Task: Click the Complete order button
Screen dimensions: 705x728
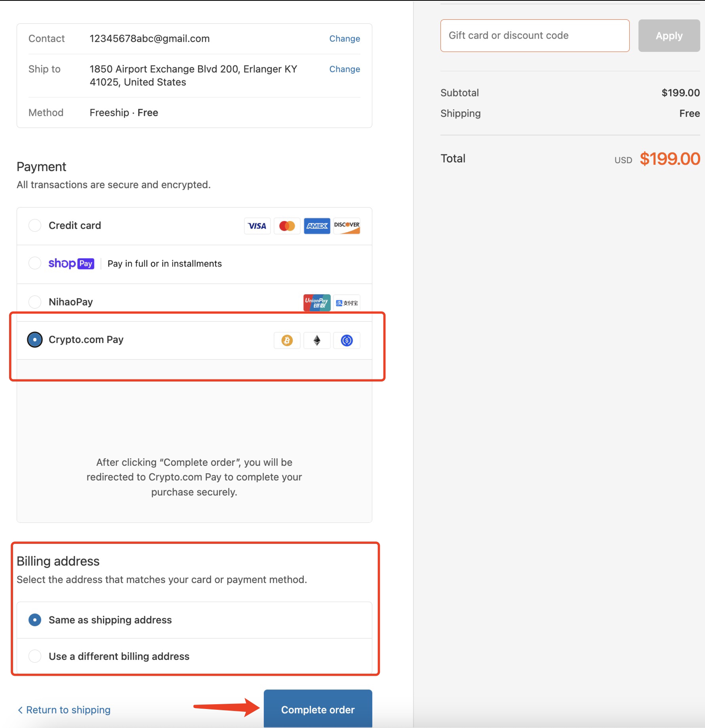Action: pyautogui.click(x=318, y=709)
